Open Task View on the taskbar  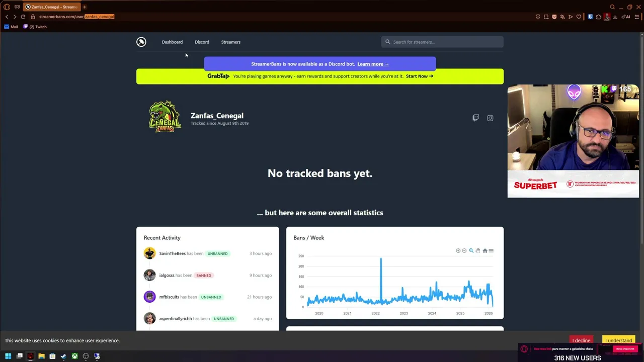click(x=20, y=356)
